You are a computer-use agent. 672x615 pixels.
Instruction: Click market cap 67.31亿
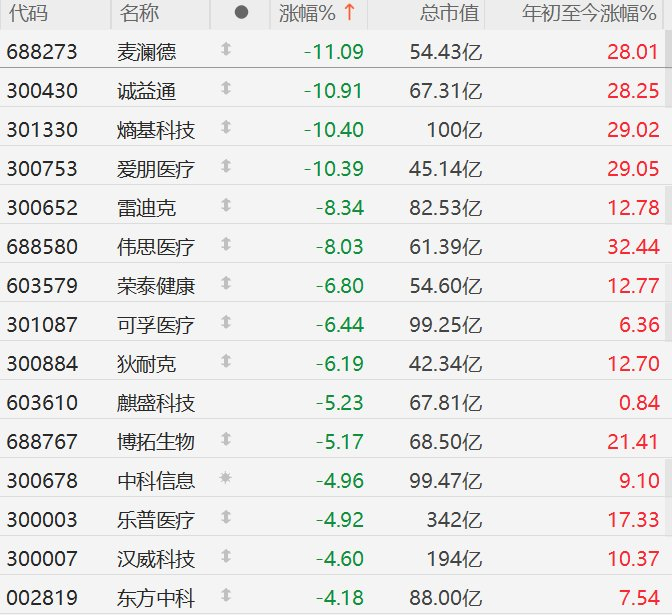[x=446, y=91]
